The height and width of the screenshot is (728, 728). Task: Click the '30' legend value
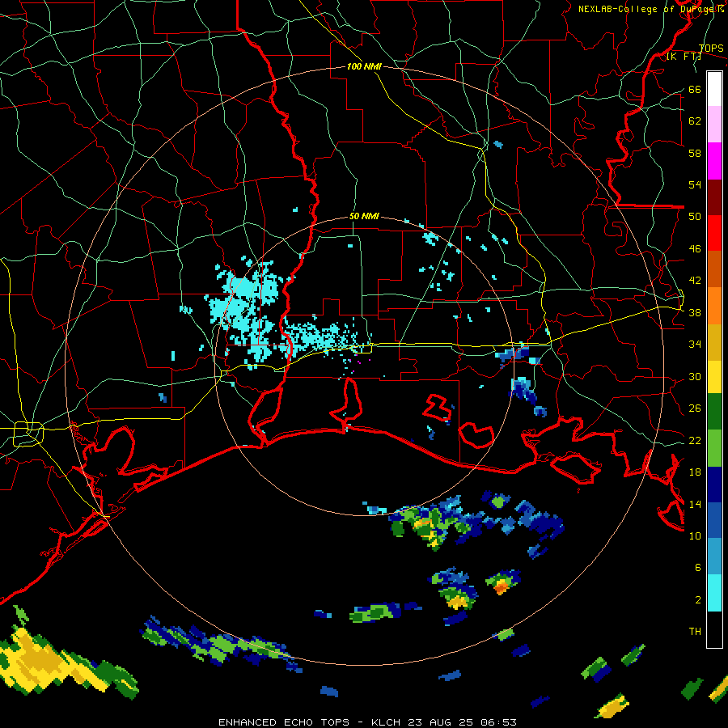[x=695, y=376]
